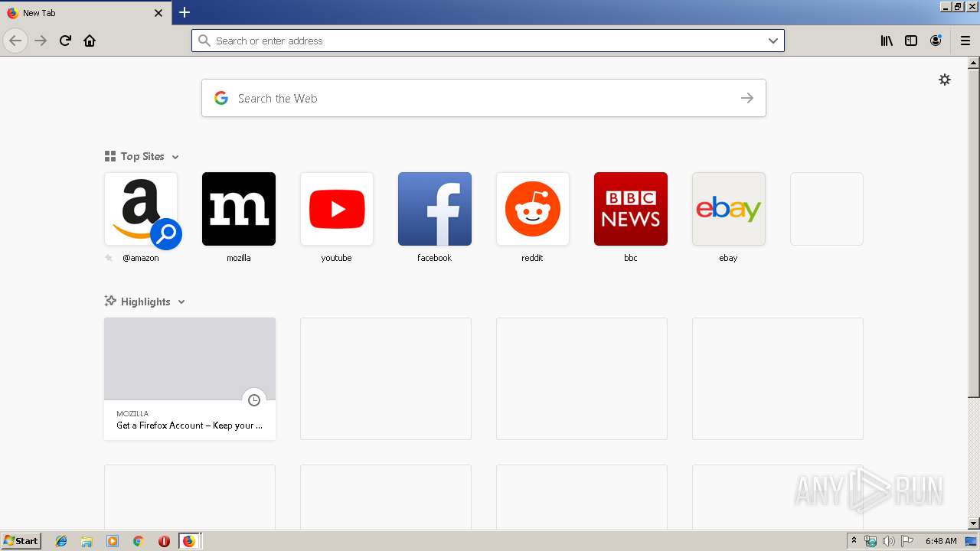Show address bar history dropdown
The width and height of the screenshot is (980, 551).
tap(773, 41)
